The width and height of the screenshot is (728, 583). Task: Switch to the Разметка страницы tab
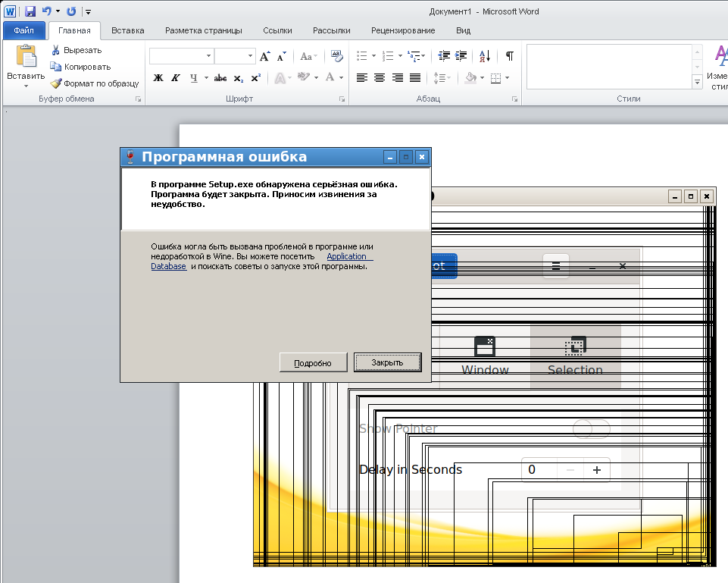coord(203,30)
